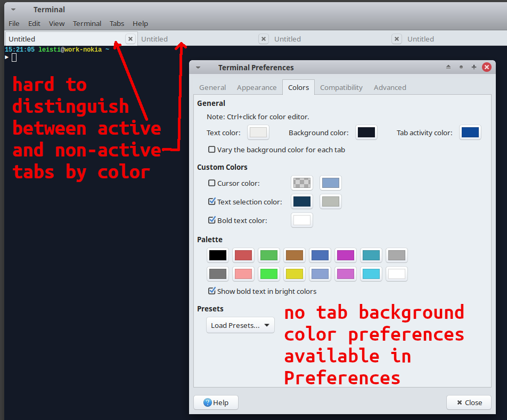This screenshot has width=507, height=420.
Task: Switch to the Compatibility preferences tab
Action: point(341,87)
